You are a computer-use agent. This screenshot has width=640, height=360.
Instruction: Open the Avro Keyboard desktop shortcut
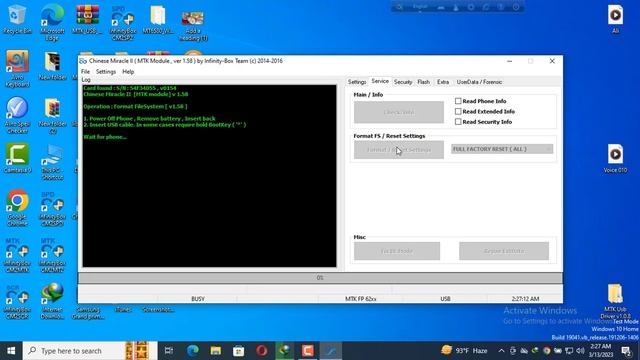(x=17, y=69)
